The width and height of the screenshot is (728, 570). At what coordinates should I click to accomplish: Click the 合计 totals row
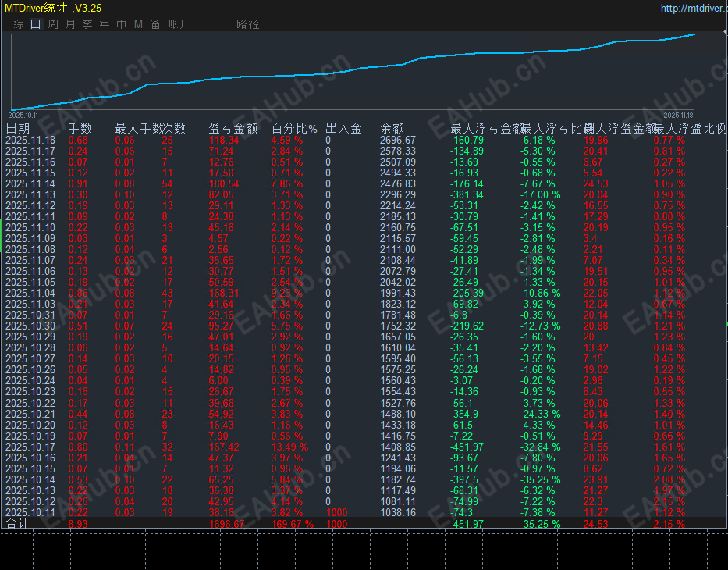pyautogui.click(x=16, y=522)
